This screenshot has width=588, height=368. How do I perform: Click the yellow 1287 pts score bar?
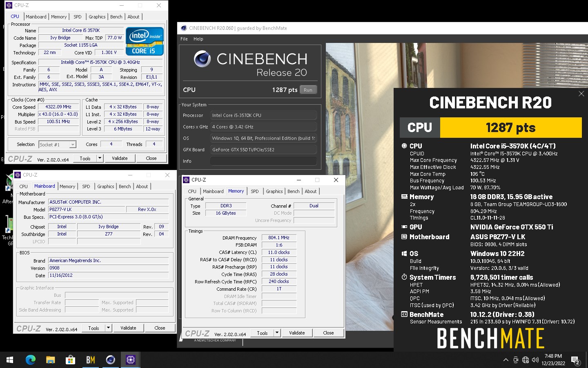tap(511, 128)
